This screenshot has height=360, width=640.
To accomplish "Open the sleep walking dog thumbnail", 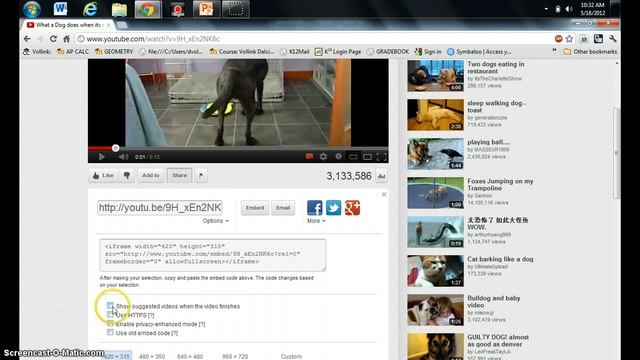I will [x=436, y=115].
